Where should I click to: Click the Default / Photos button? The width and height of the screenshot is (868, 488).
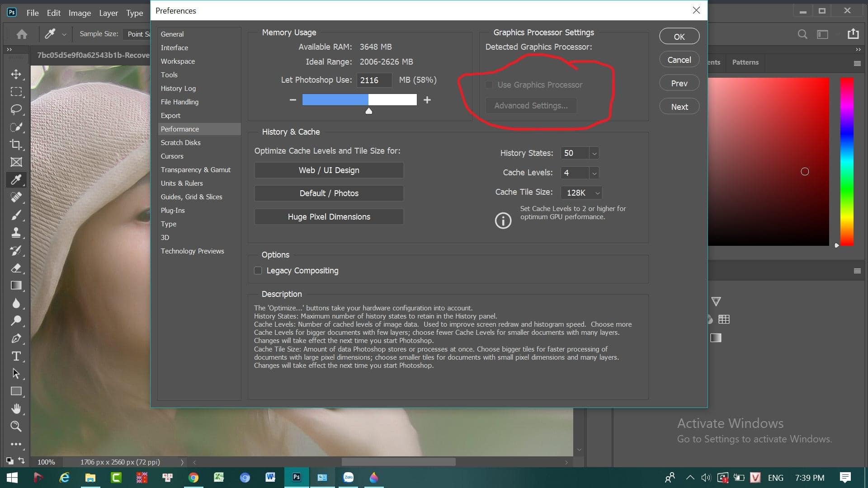point(329,192)
